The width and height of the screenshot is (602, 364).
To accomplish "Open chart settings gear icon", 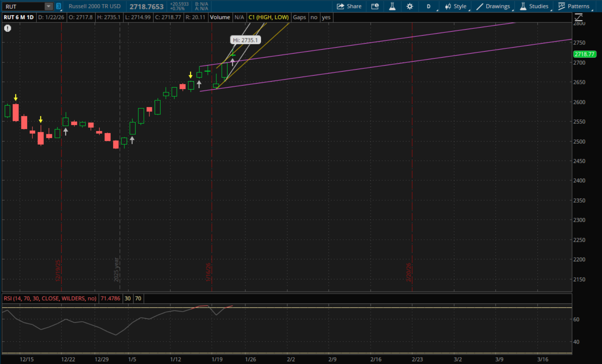I will click(410, 6).
